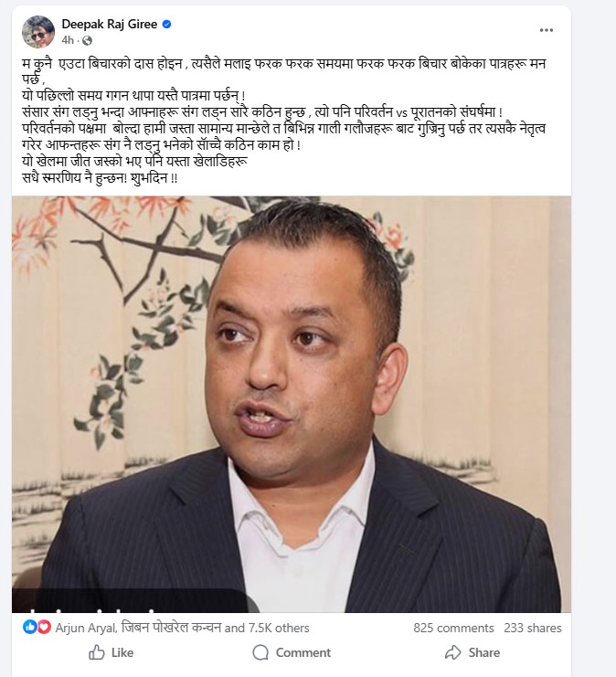View the 825 comments
Viewport: 616px width, 677px height.
[453, 628]
